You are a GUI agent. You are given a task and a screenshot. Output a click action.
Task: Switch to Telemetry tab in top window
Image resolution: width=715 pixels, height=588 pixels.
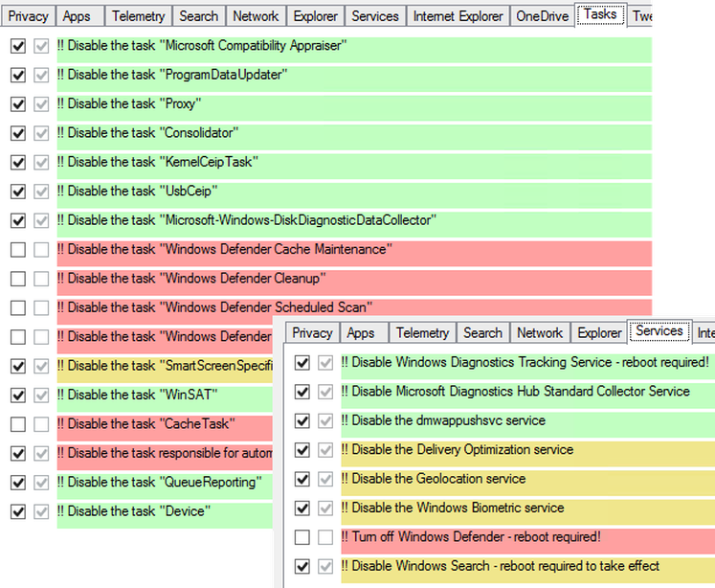click(139, 16)
